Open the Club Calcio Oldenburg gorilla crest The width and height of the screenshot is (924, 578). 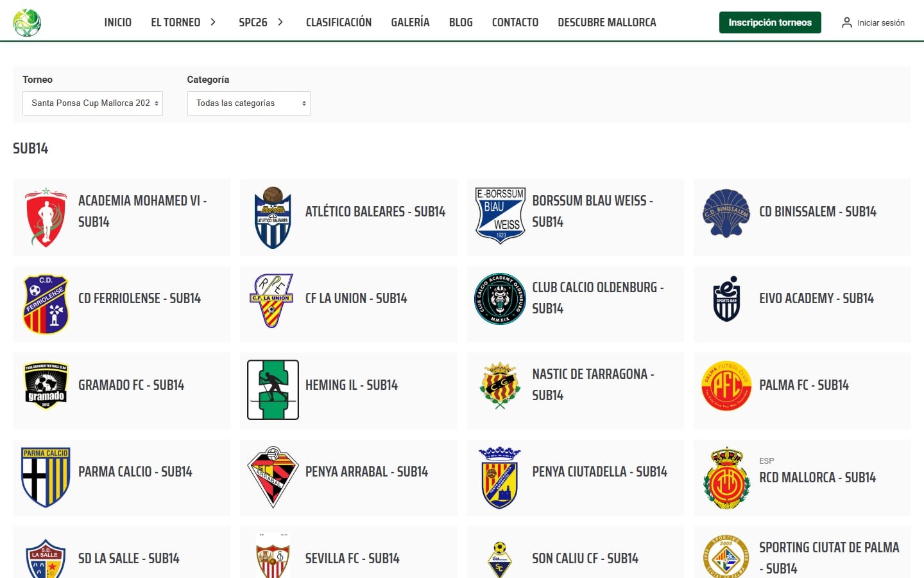[500, 299]
